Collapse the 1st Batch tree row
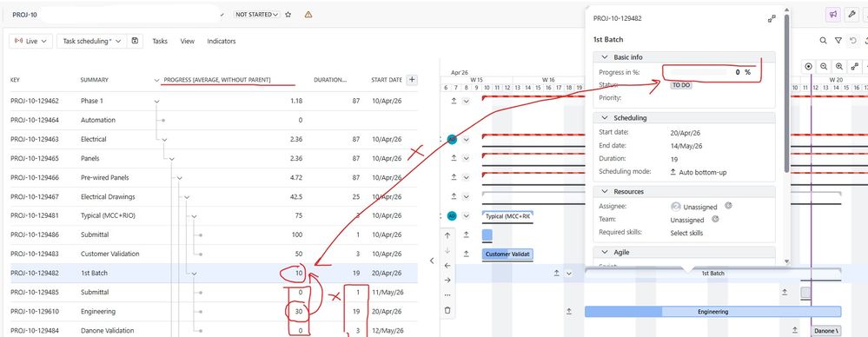Viewport: 868px width, 337px height. coord(195,274)
